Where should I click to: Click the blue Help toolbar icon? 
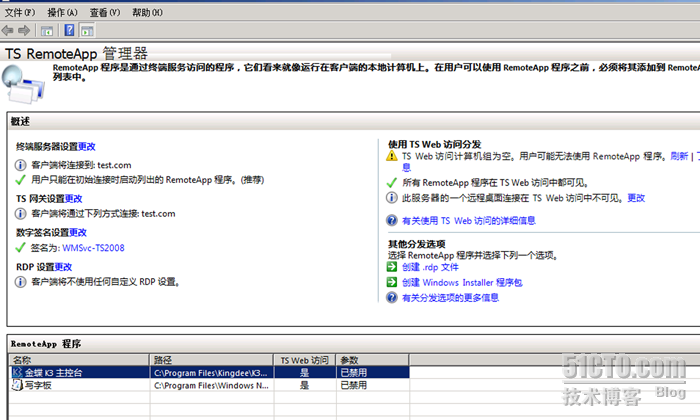(69, 30)
